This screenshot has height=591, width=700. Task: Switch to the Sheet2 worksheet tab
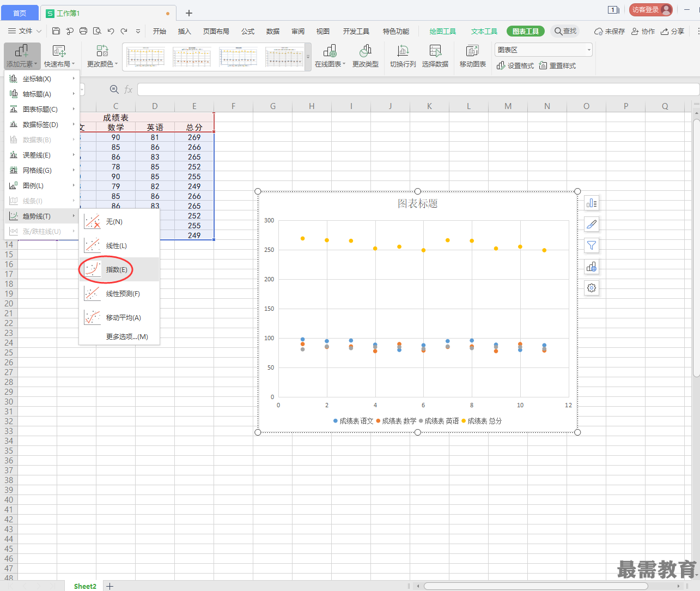click(85, 586)
